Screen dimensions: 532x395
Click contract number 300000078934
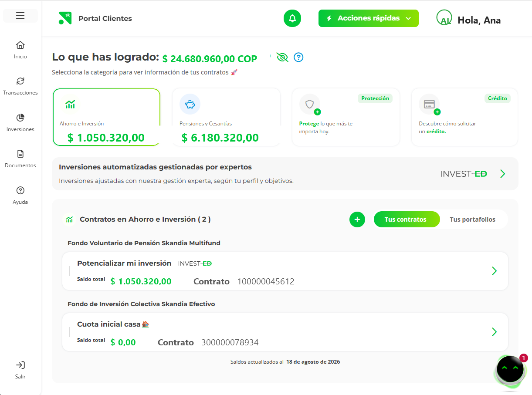click(230, 343)
